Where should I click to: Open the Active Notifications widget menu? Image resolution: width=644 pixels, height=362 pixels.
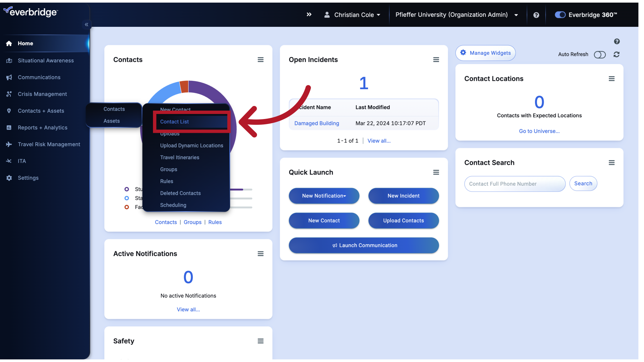point(261,254)
